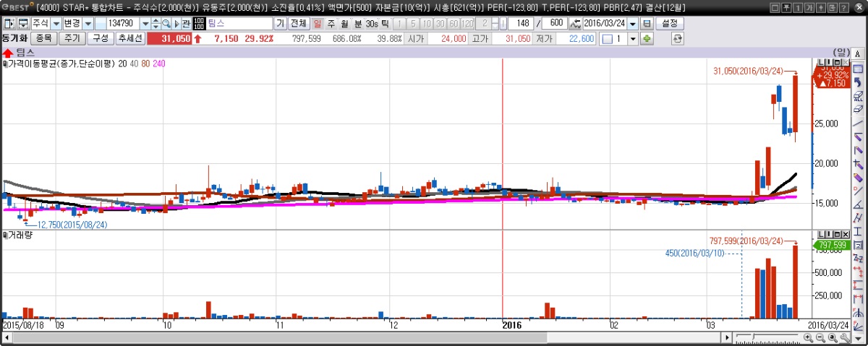
Task: Click the zoom-in magnifier below the chart
Action: pyautogui.click(x=808, y=338)
